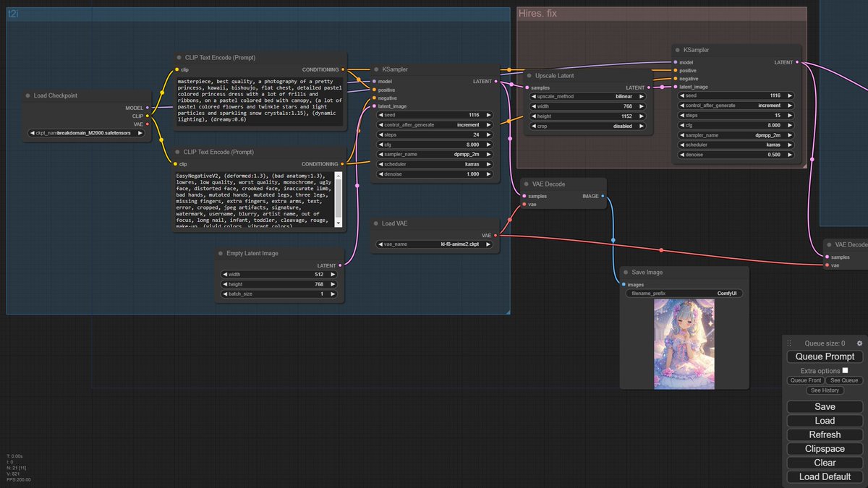Image resolution: width=868 pixels, height=488 pixels.
Task: Decrease steps with the left arrow in t2i KSampler
Action: 380,134
